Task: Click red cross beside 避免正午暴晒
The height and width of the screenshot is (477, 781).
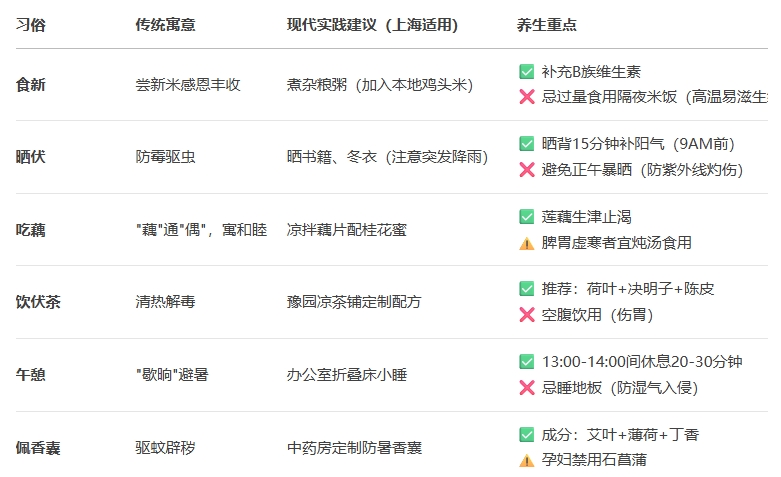Action: (x=526, y=170)
